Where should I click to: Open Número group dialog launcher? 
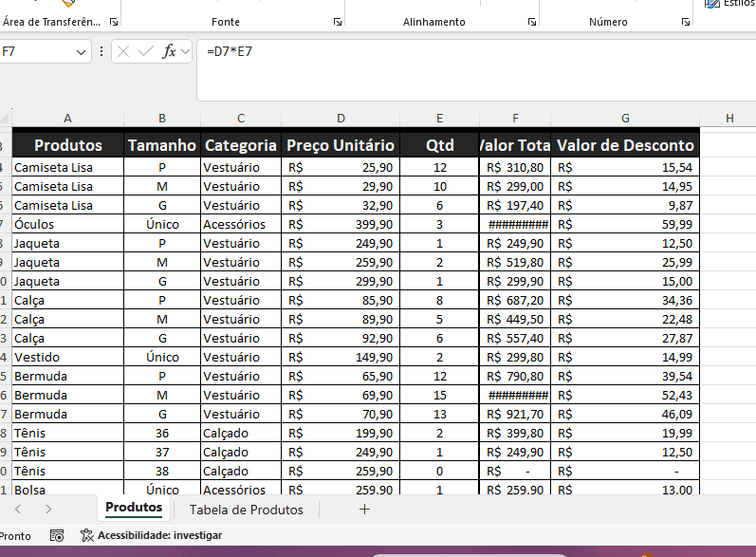point(685,22)
